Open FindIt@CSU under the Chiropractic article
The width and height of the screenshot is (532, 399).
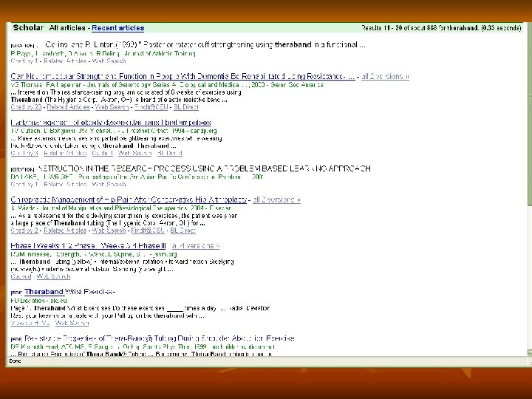click(x=148, y=231)
